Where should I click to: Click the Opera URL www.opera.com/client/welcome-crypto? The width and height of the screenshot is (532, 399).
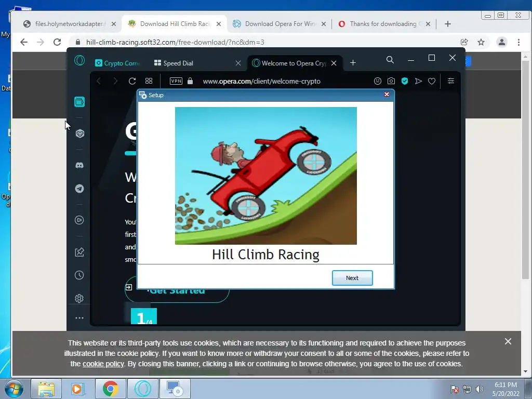pos(262,81)
